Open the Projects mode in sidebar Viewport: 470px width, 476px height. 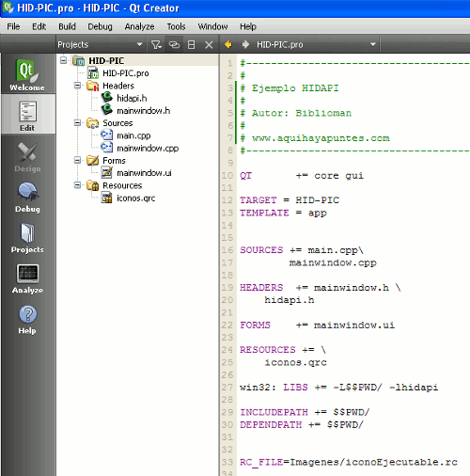[27, 238]
